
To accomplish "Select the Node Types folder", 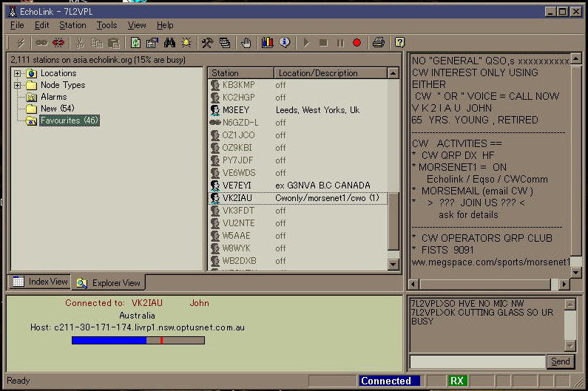I will 63,85.
